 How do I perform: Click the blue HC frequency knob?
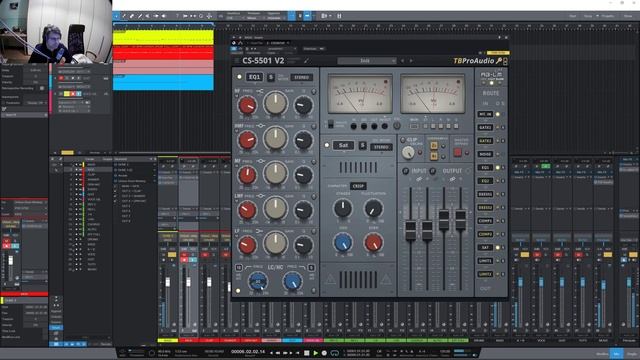click(292, 281)
